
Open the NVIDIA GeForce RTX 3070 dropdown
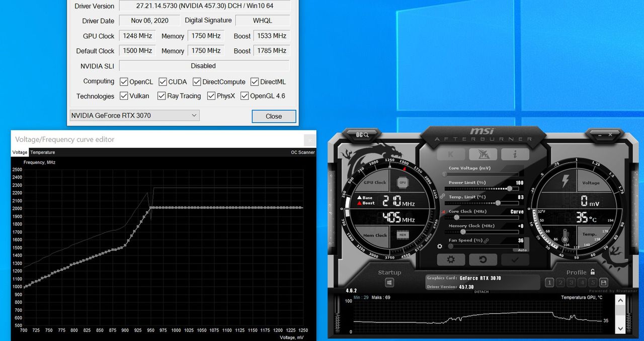pos(134,116)
